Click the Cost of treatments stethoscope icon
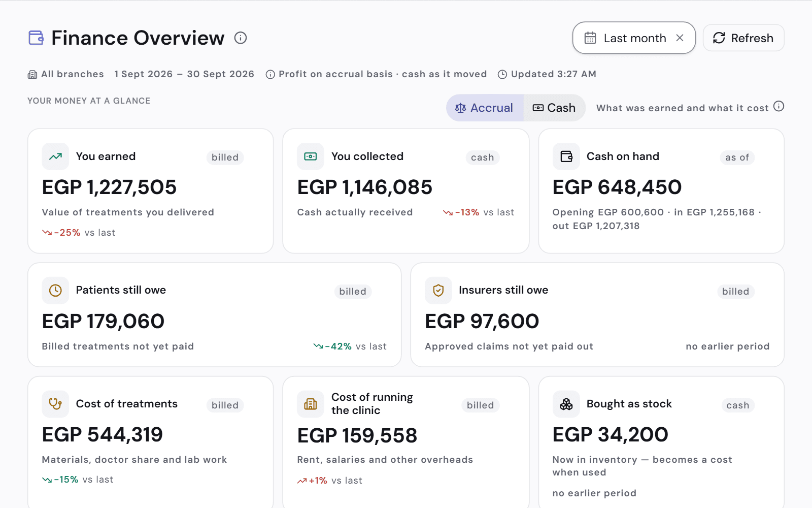Image resolution: width=812 pixels, height=508 pixels. click(55, 404)
